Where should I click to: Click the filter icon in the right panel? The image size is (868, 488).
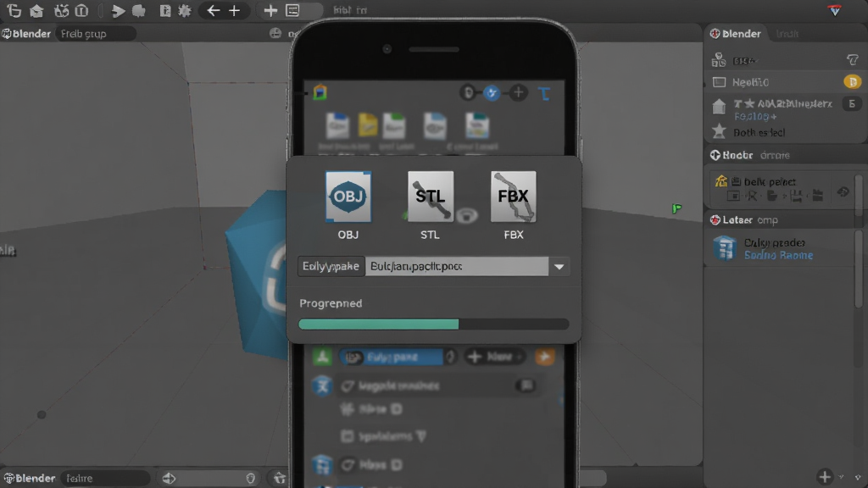pyautogui.click(x=852, y=60)
